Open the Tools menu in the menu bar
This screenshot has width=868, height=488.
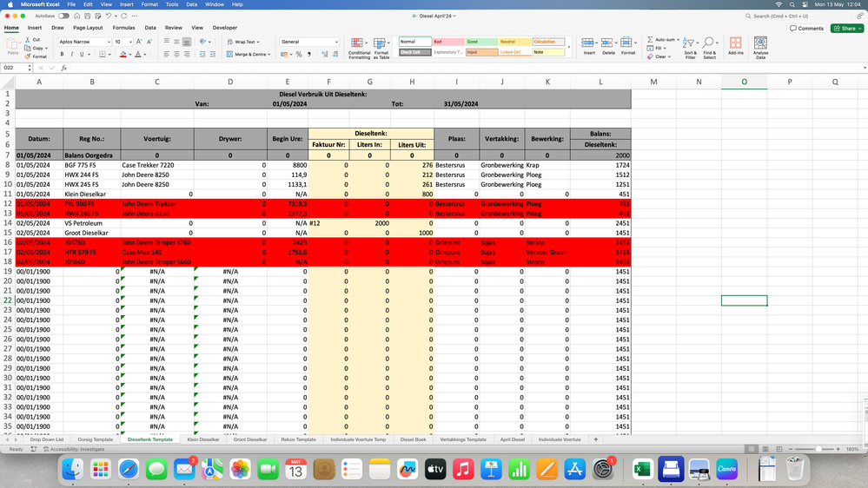click(x=172, y=4)
